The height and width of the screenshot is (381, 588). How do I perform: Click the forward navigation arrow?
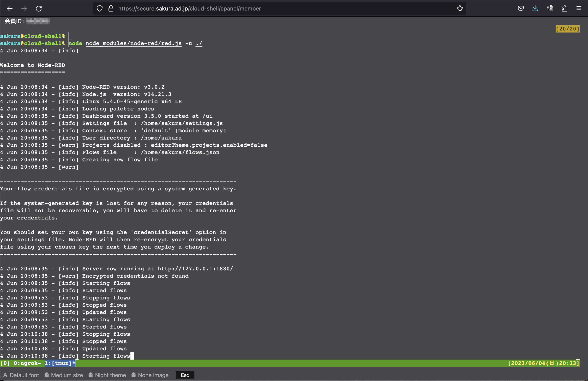pyautogui.click(x=24, y=8)
